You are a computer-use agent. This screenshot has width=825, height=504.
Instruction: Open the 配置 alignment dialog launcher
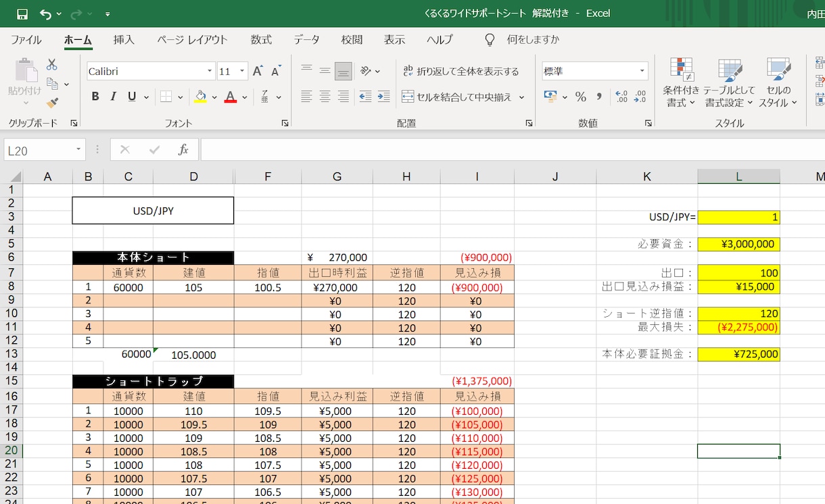(x=529, y=123)
